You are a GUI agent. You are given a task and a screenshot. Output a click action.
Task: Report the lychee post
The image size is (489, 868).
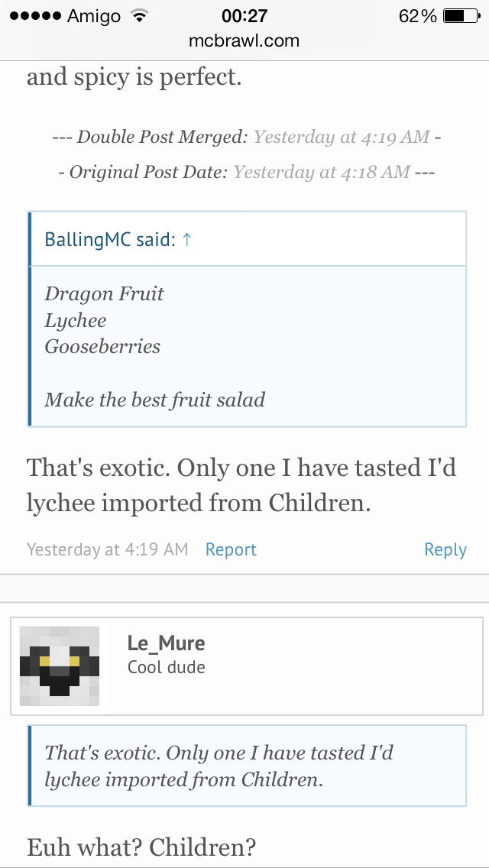(231, 549)
